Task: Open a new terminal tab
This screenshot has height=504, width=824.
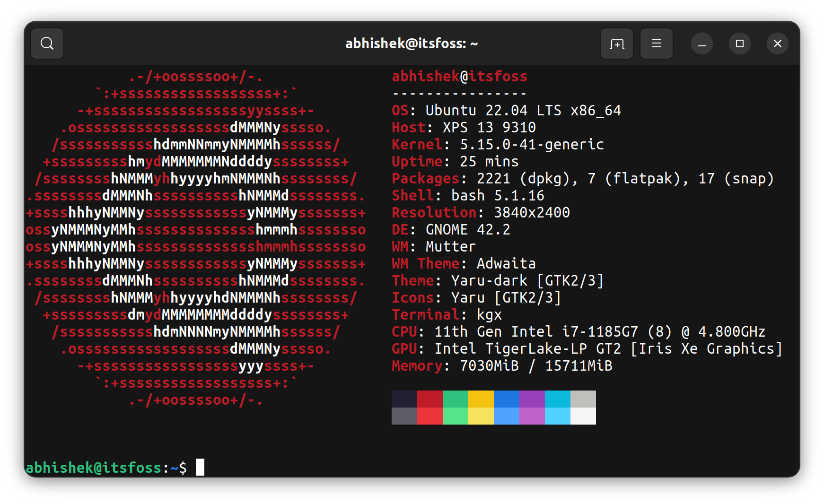Action: pyautogui.click(x=617, y=43)
